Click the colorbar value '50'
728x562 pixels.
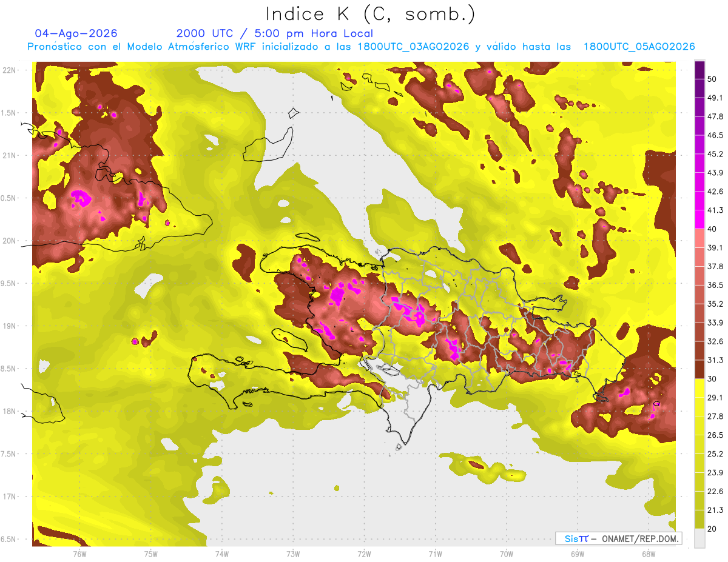click(x=713, y=79)
